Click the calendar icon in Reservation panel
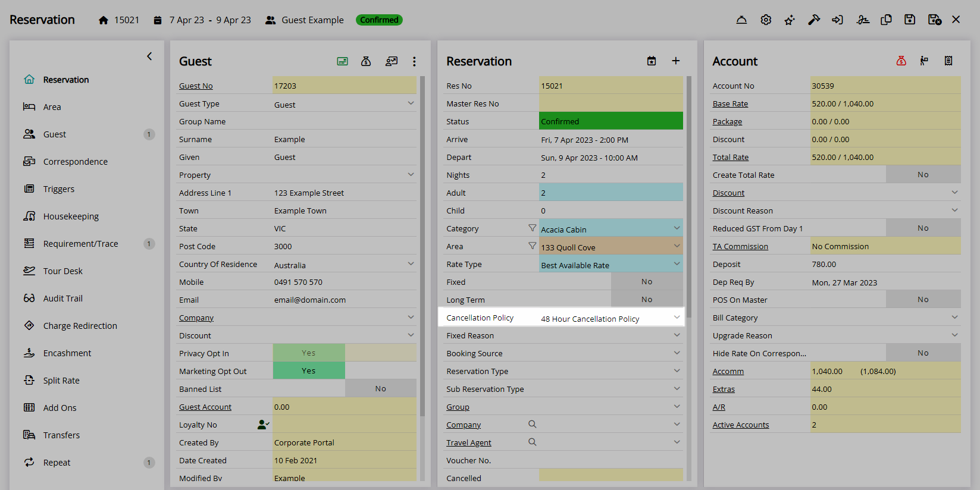The width and height of the screenshot is (980, 490). pyautogui.click(x=652, y=61)
